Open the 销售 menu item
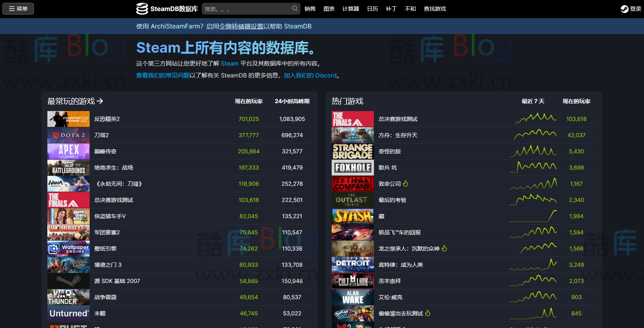 310,9
